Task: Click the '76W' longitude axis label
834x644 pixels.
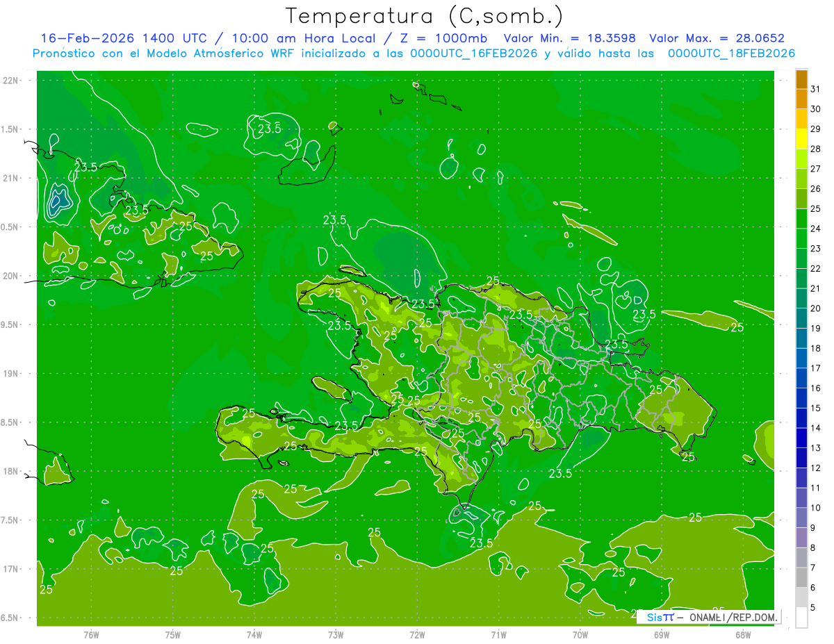Action: 91,634
